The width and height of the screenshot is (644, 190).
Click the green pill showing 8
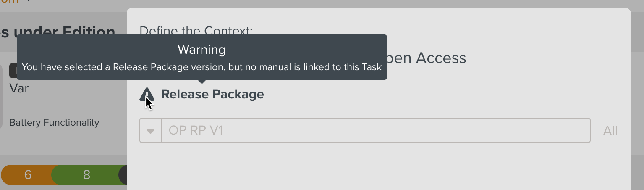pos(86,175)
